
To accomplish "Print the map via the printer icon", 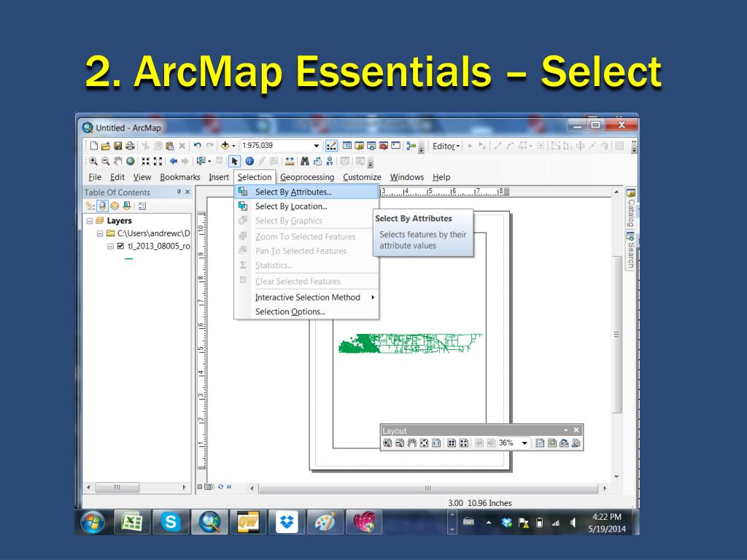I will tap(130, 146).
